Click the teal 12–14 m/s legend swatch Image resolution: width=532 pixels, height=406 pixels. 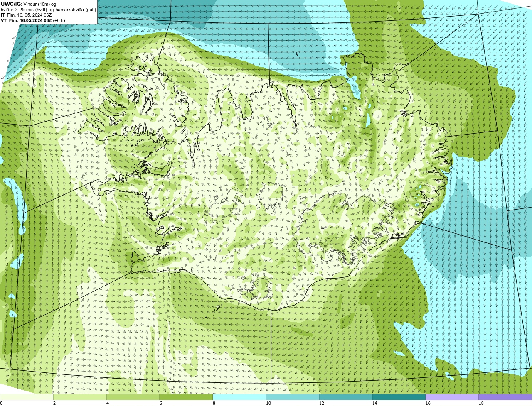(x=346, y=397)
